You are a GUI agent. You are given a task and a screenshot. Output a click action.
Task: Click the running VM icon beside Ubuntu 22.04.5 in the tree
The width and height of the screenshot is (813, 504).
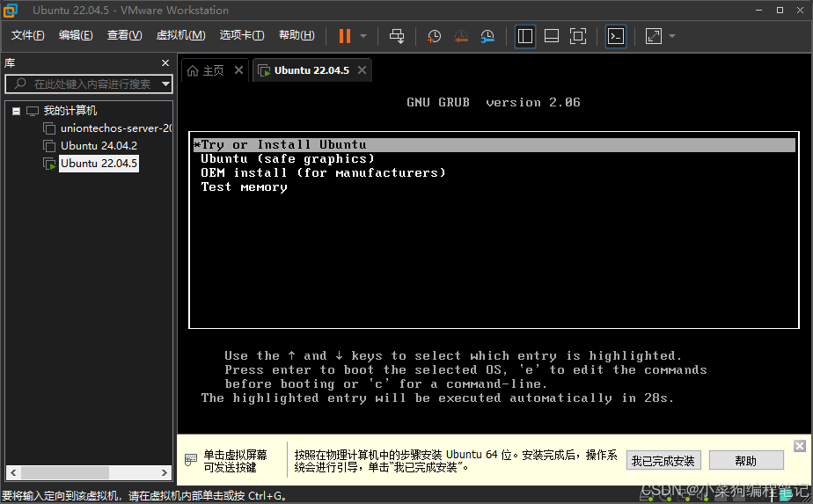[x=49, y=164]
